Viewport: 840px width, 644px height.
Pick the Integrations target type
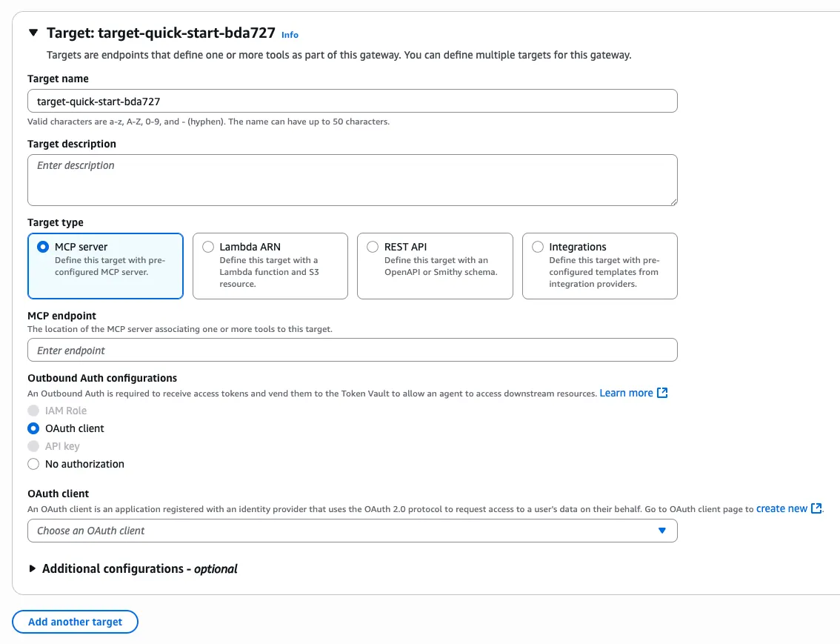click(x=538, y=247)
